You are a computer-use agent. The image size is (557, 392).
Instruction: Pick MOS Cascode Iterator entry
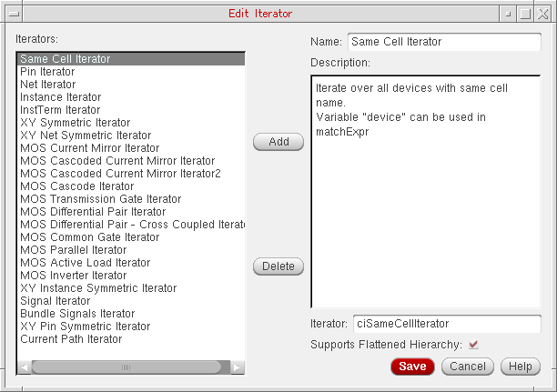(x=131, y=186)
